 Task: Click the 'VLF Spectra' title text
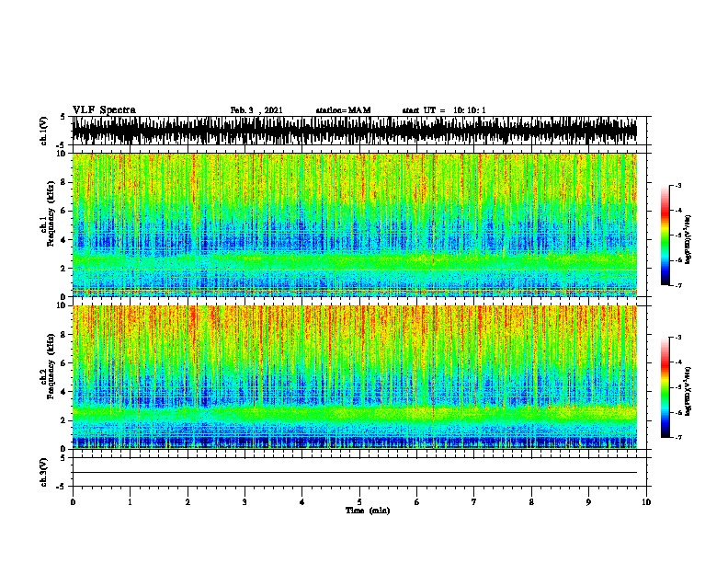click(104, 110)
